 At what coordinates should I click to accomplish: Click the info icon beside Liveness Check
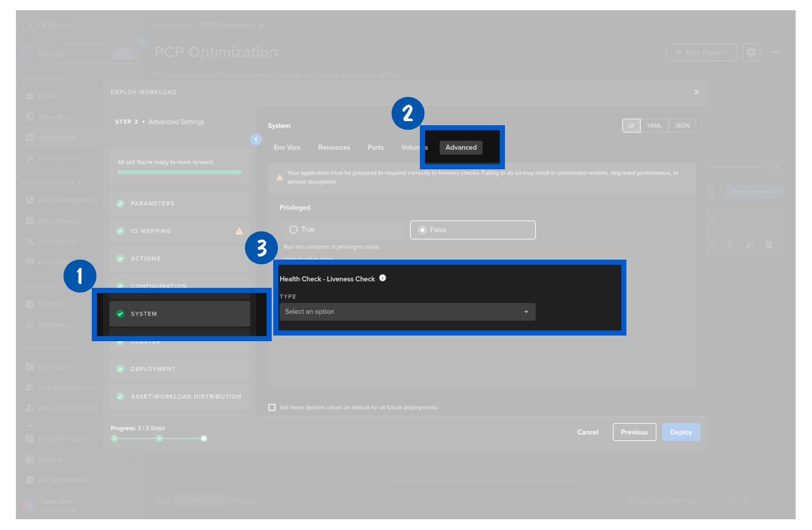[382, 278]
